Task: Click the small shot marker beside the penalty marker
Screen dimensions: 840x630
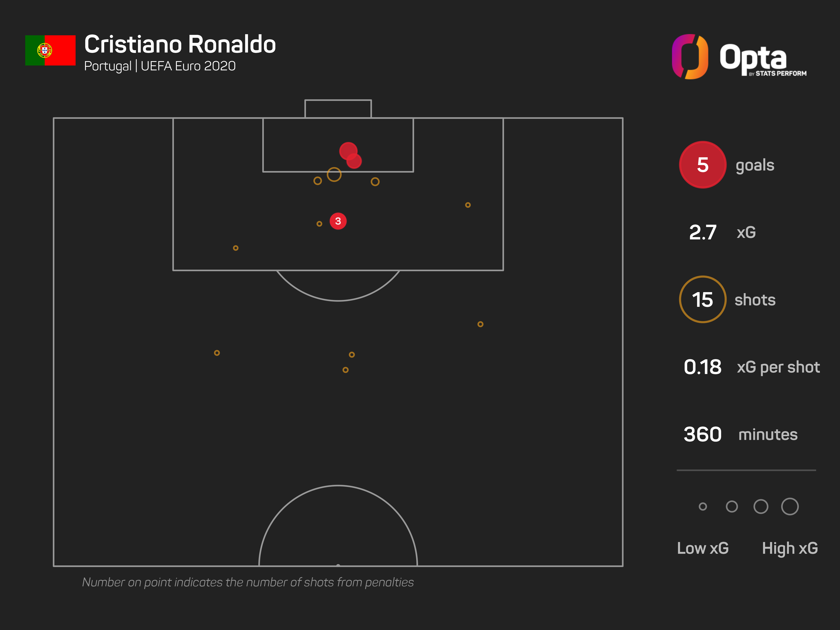Action: [319, 224]
